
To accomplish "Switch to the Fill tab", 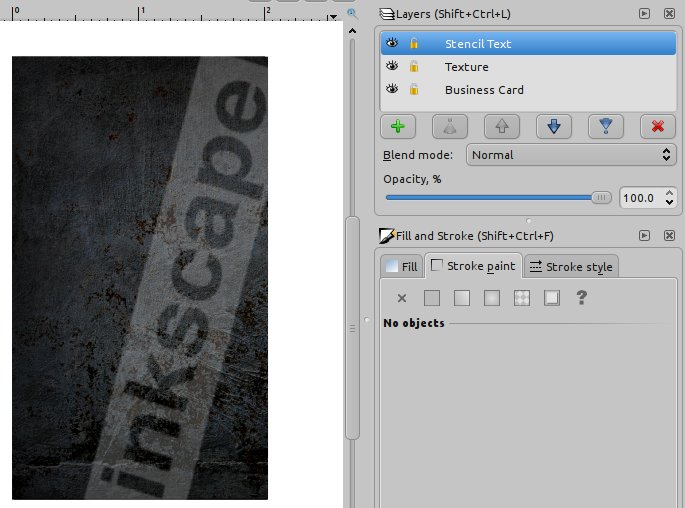I will [x=402, y=266].
